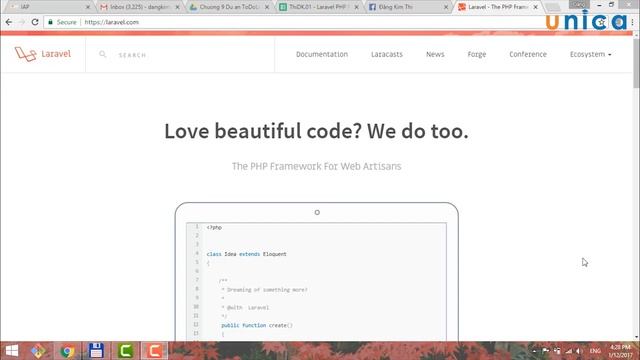Close the Facebook tab
The height and width of the screenshot is (360, 640).
click(x=446, y=7)
